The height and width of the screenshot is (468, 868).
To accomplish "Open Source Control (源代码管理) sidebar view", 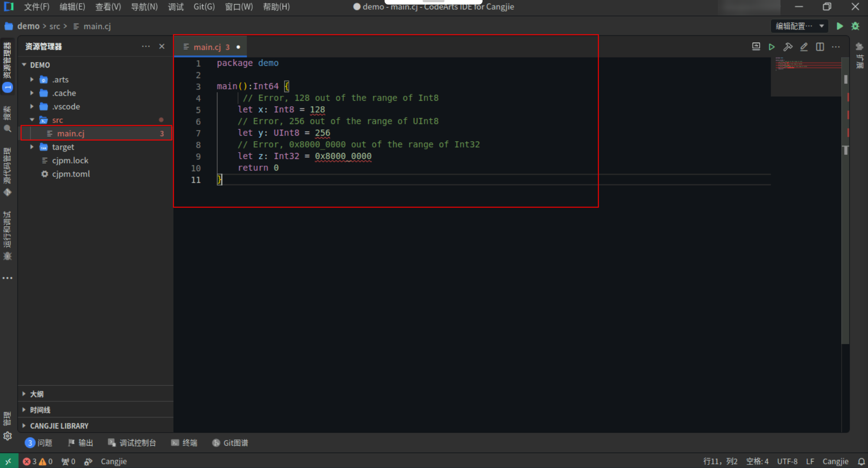I will (x=7, y=172).
